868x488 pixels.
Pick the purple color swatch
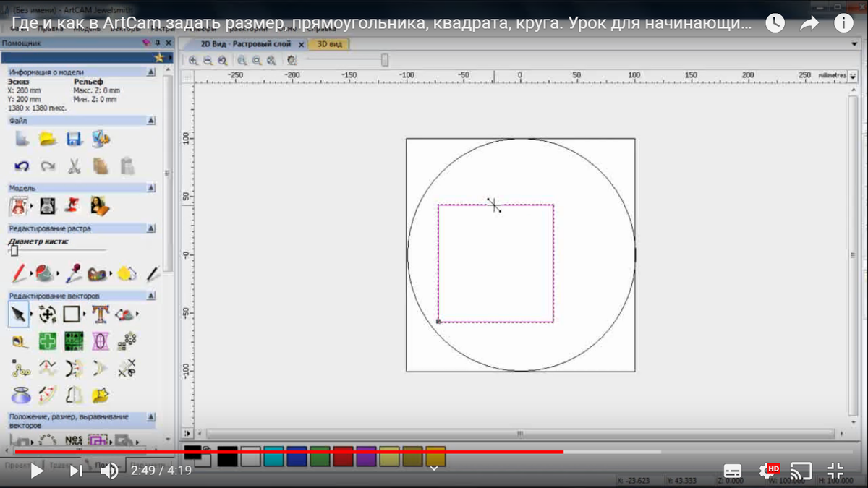pos(366,456)
